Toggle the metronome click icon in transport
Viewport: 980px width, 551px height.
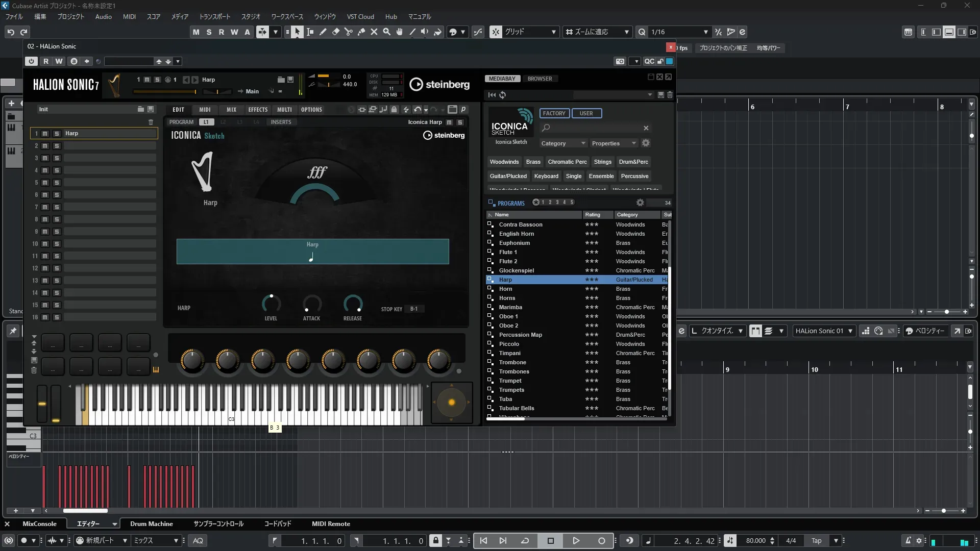[908, 541]
